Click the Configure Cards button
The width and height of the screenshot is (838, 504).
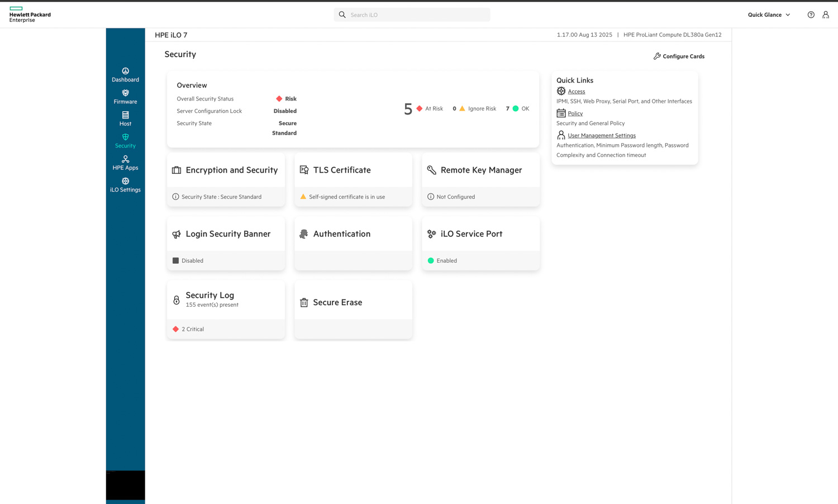(x=679, y=56)
